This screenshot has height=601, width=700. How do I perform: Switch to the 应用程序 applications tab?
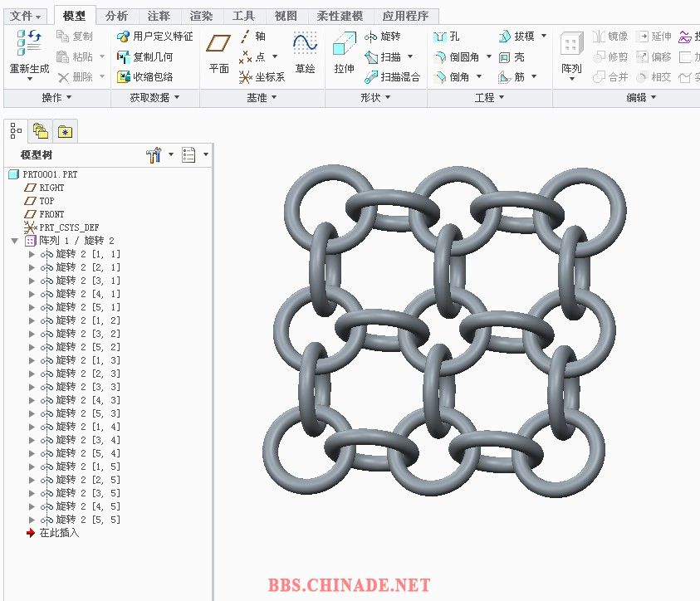pos(405,16)
